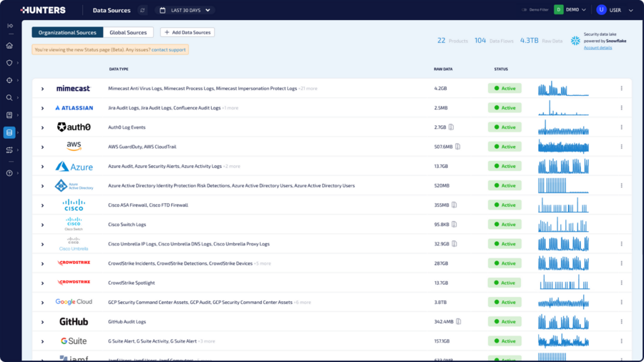Toggle the Demo Filter switch

525,10
